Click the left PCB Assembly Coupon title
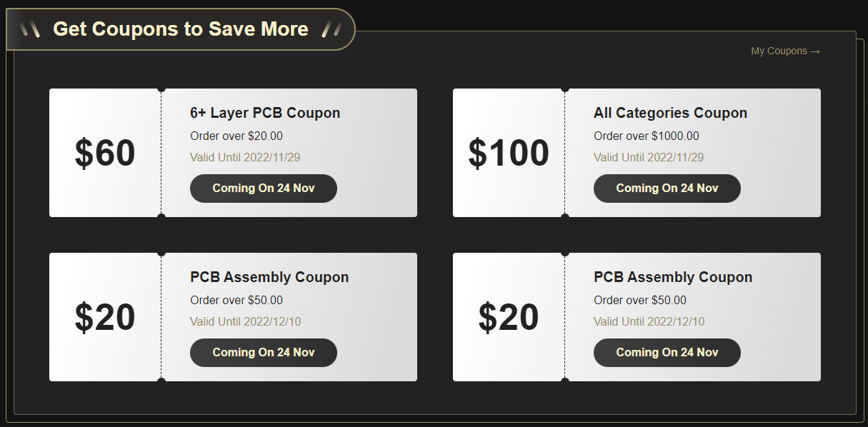868x427 pixels. (269, 277)
